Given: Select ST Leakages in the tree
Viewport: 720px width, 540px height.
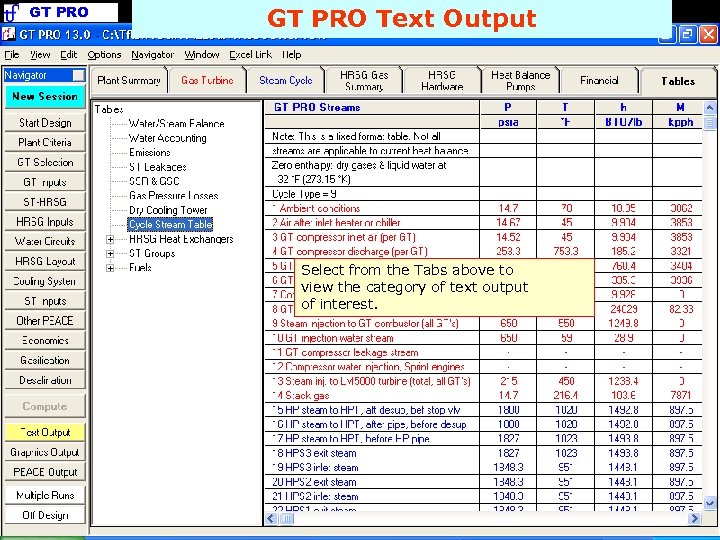Looking at the screenshot, I should pyautogui.click(x=158, y=167).
